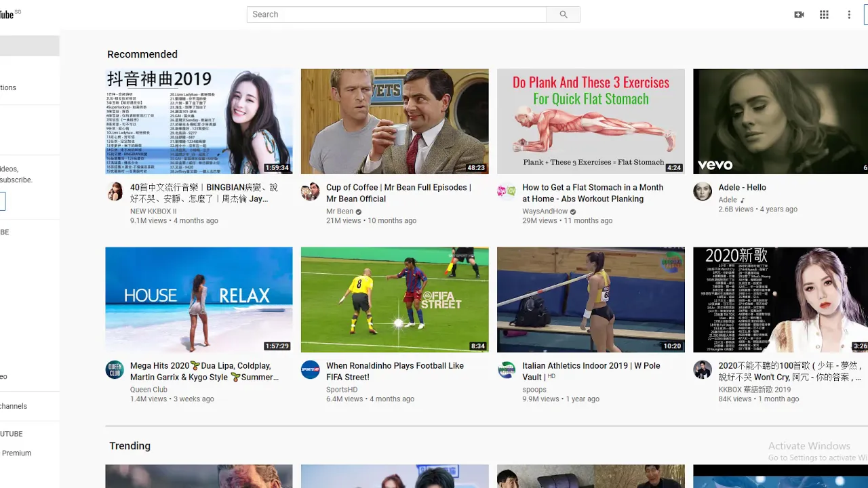Click spoops channel avatar
The width and height of the screenshot is (868, 488).
coord(507,370)
